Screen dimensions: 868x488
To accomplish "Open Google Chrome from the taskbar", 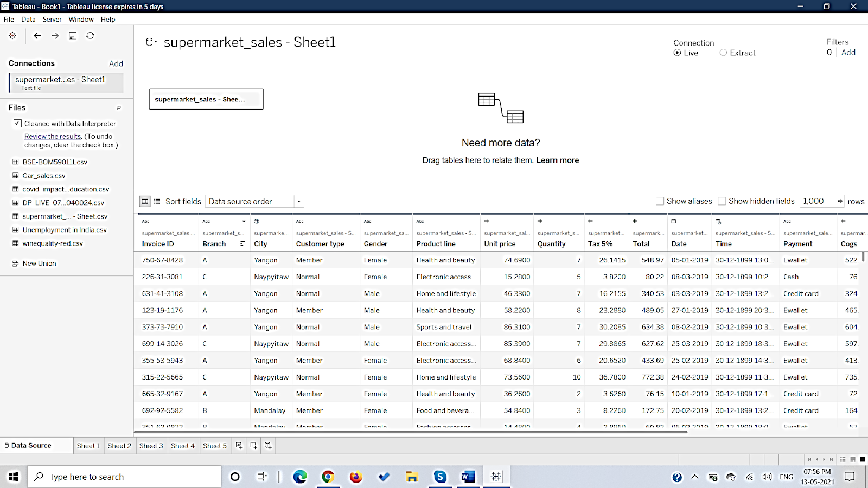I will (x=328, y=477).
